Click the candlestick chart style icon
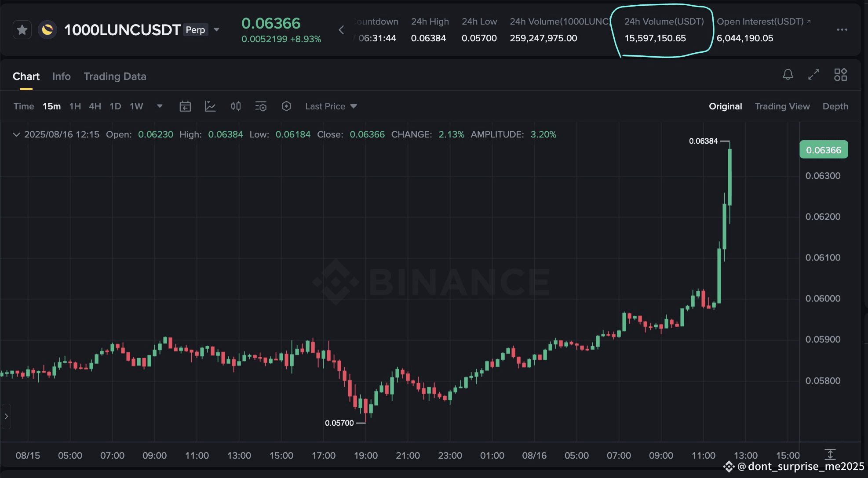The width and height of the screenshot is (868, 478). [x=236, y=106]
